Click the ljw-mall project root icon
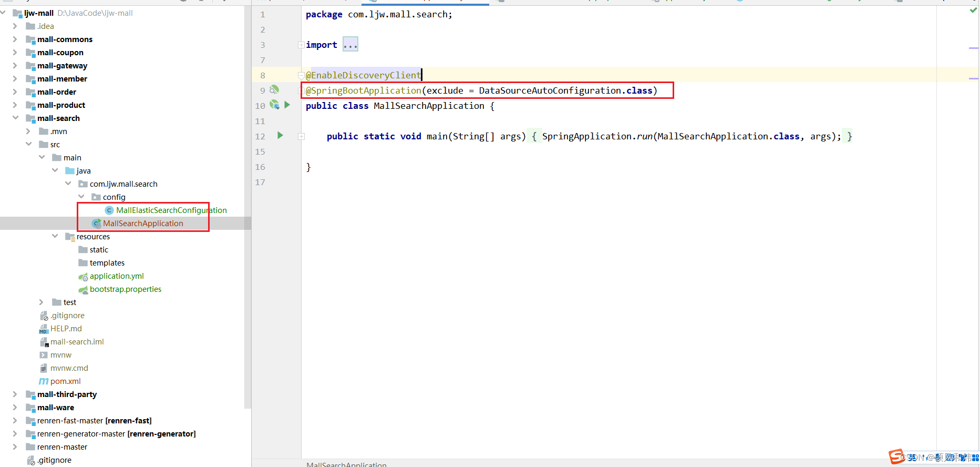The image size is (980, 467). pyautogui.click(x=17, y=13)
